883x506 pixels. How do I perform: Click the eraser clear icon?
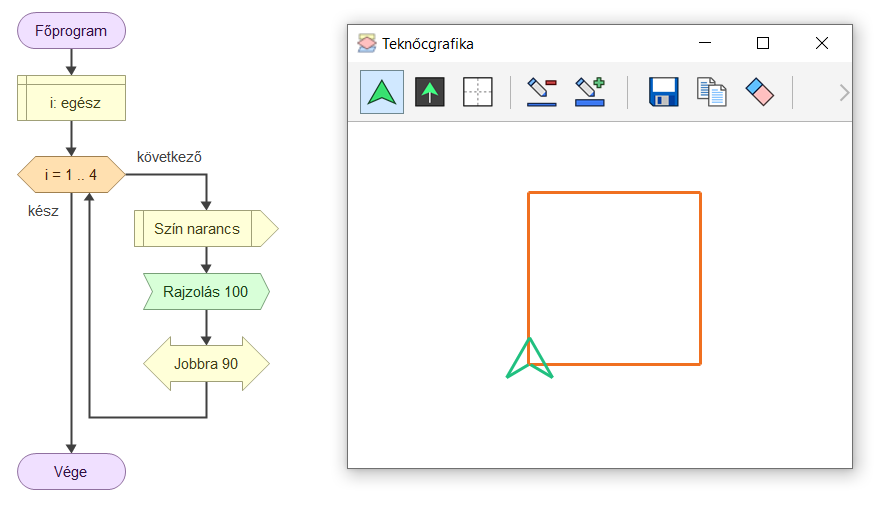click(760, 93)
